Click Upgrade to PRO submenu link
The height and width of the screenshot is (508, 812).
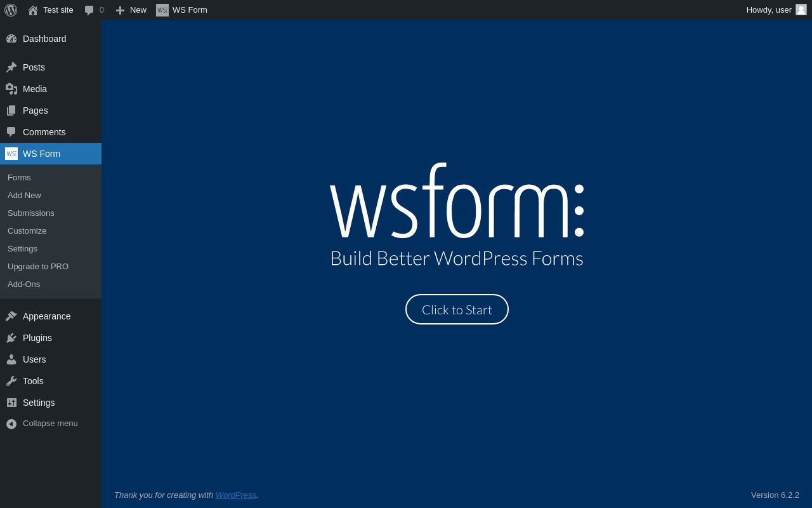[51, 267]
